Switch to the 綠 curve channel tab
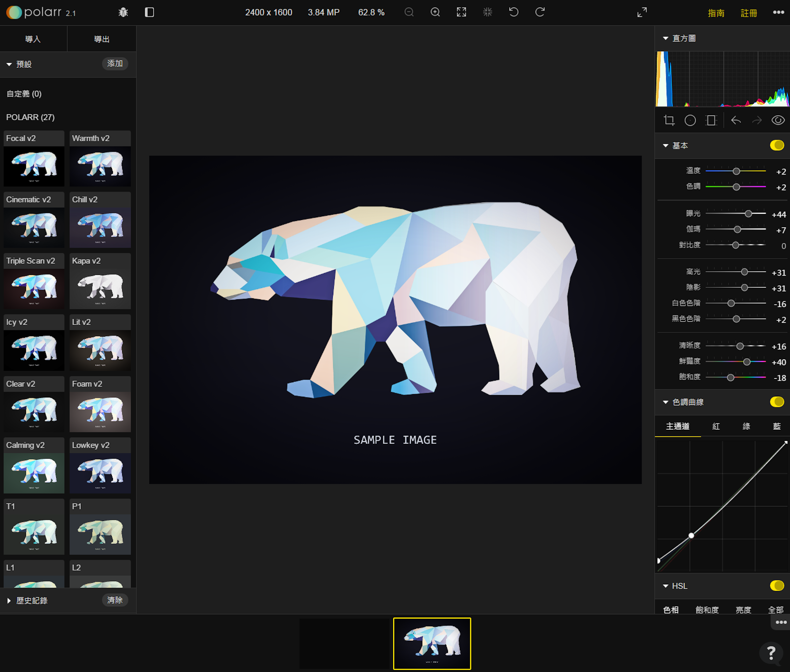The width and height of the screenshot is (790, 672). [747, 426]
